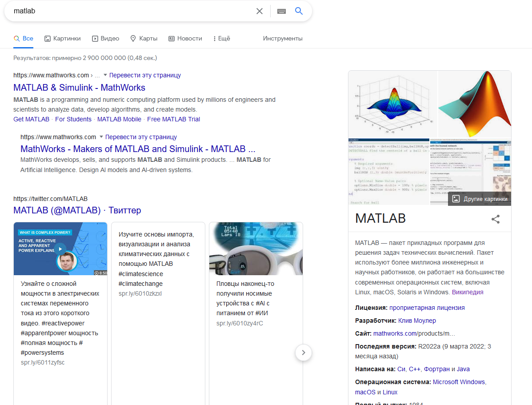Switch to the Карты tab

point(144,39)
